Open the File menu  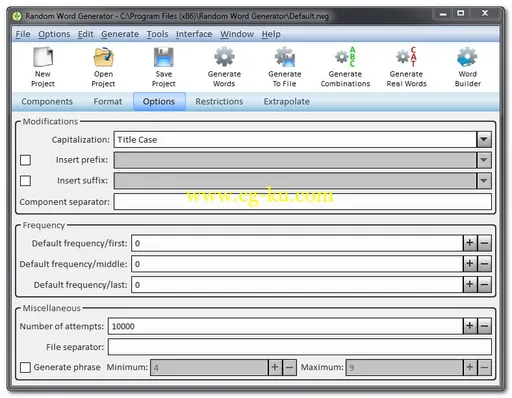[x=23, y=34]
